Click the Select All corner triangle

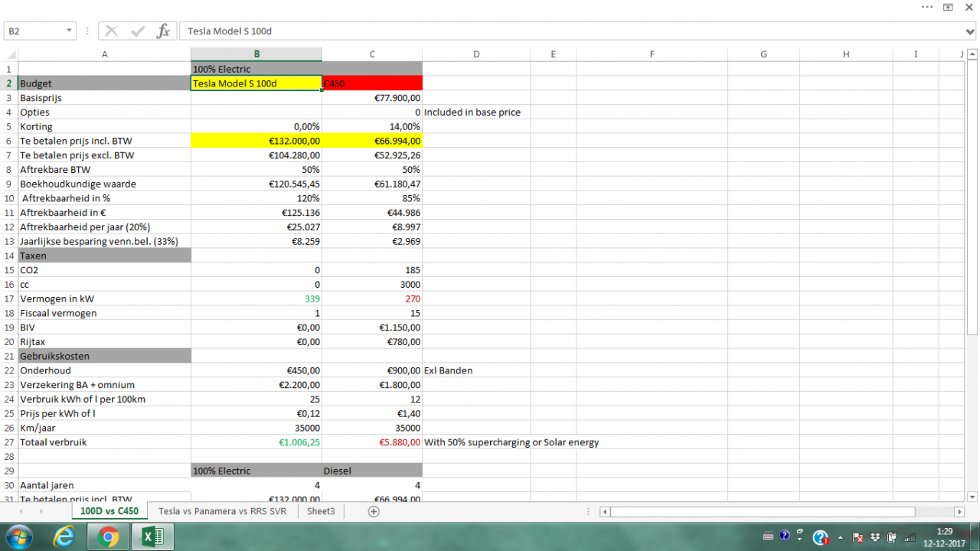(x=9, y=54)
